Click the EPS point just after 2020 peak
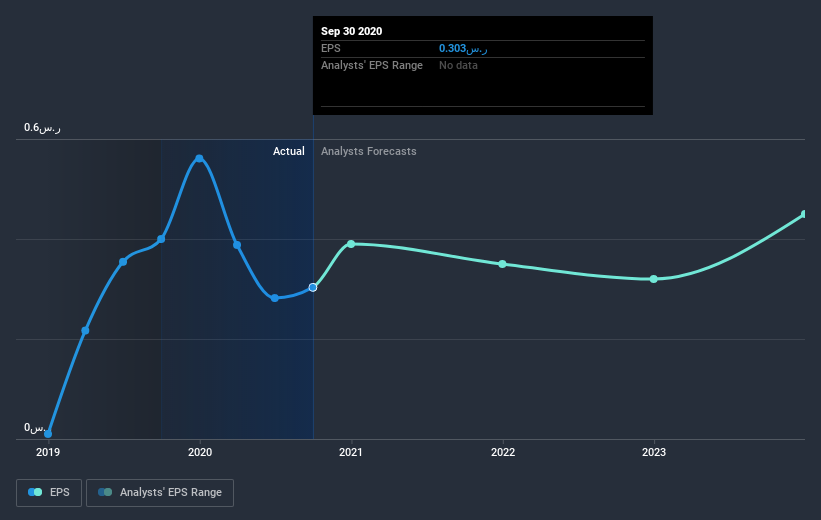 [x=237, y=245]
